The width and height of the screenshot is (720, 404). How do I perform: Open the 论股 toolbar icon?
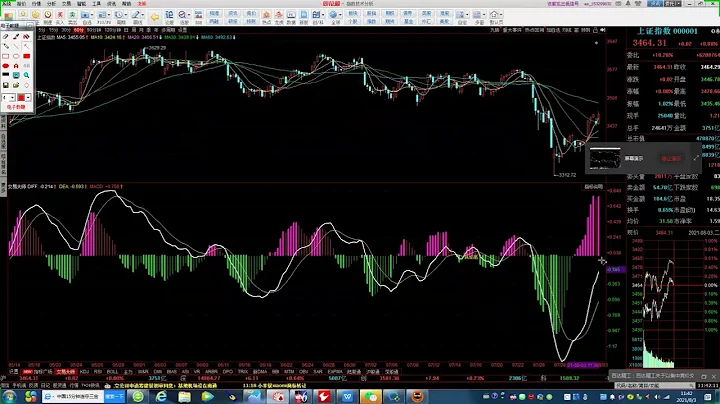(169, 18)
